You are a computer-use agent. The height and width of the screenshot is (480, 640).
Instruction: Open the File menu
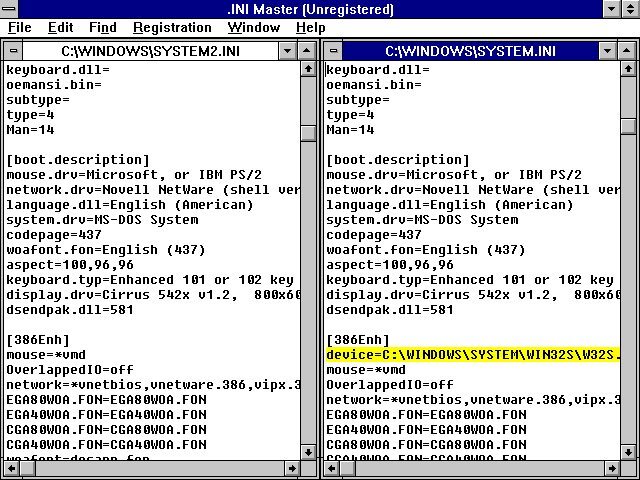pyautogui.click(x=20, y=28)
